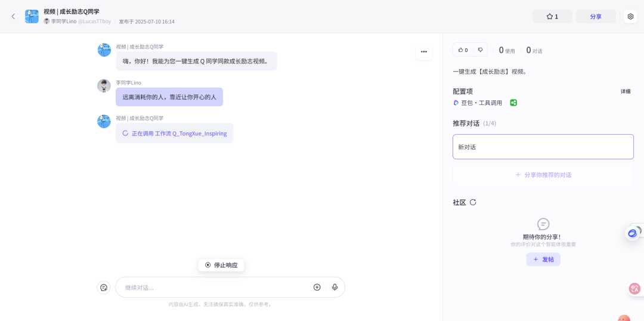Click description 一键生成【成长励志】视频
The image size is (644, 321).
[x=490, y=72]
